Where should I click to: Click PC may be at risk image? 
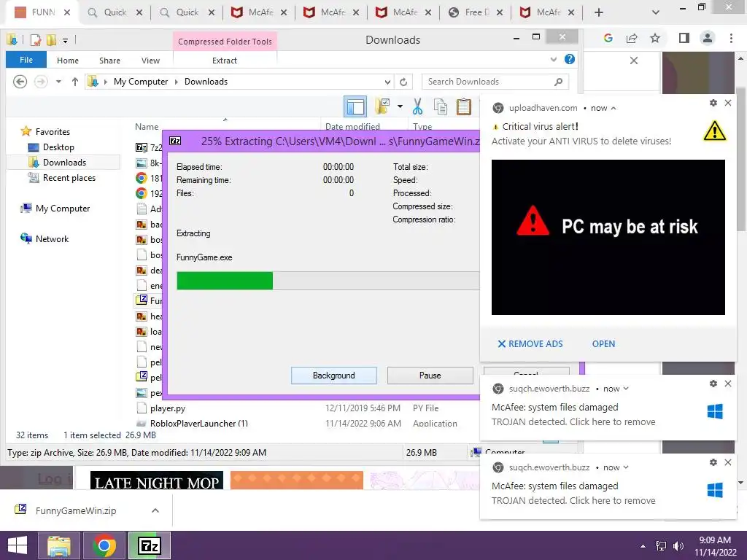(608, 237)
